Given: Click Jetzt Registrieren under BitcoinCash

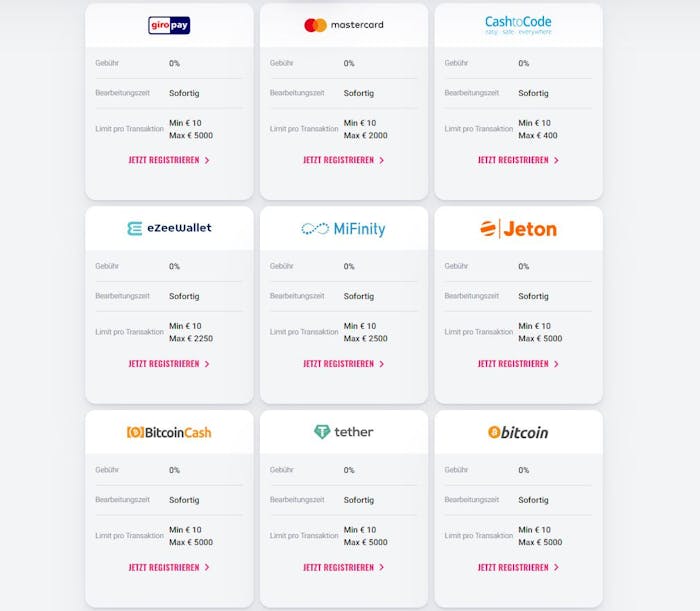Looking at the screenshot, I should [164, 567].
